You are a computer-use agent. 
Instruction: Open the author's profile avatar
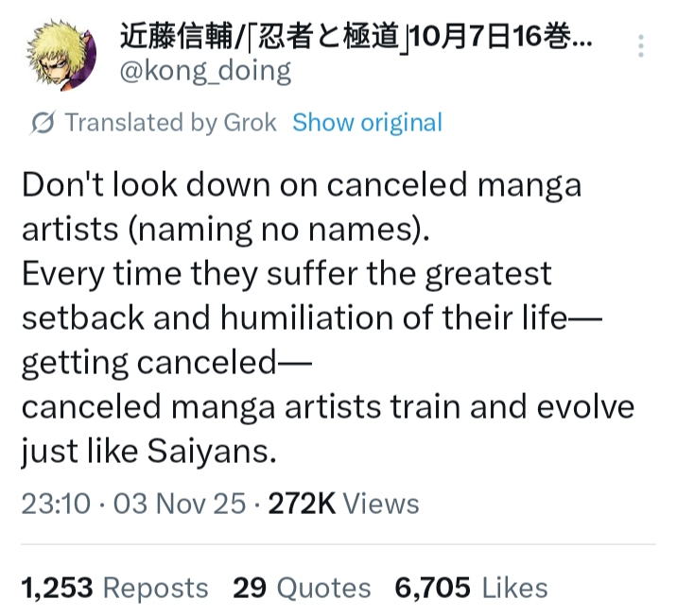(62, 53)
